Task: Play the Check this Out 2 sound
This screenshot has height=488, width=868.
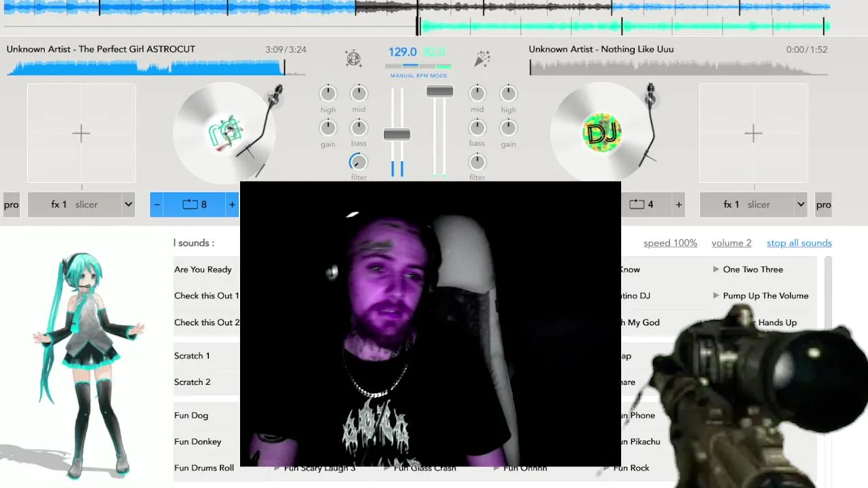Action: tap(206, 322)
